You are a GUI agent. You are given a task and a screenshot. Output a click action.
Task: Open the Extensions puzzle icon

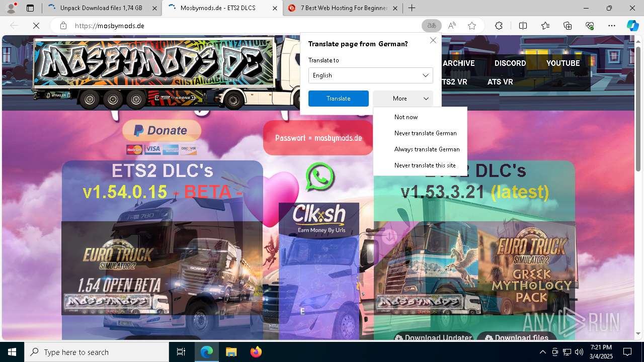pos(499,26)
